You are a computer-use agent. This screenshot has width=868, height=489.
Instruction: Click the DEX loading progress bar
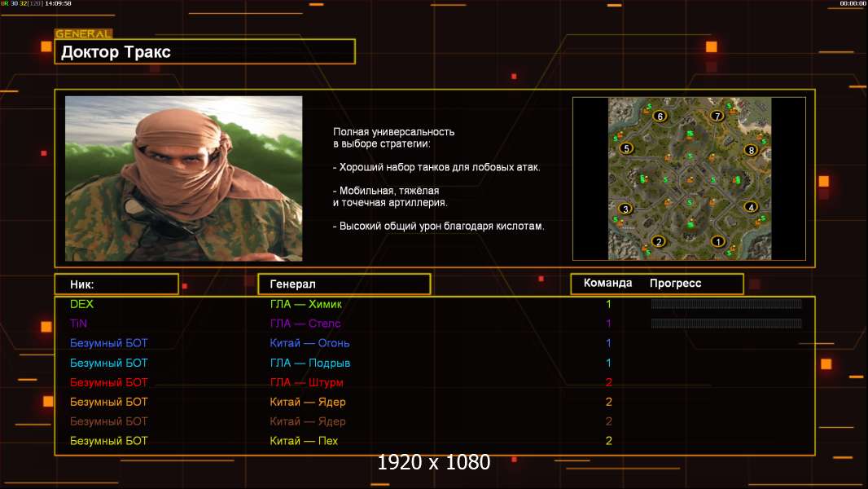[726, 304]
